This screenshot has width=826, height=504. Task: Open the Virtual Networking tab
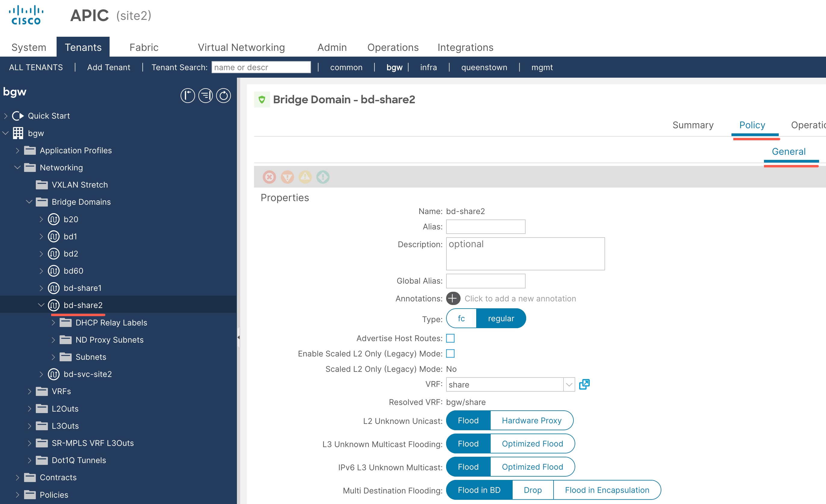[241, 47]
